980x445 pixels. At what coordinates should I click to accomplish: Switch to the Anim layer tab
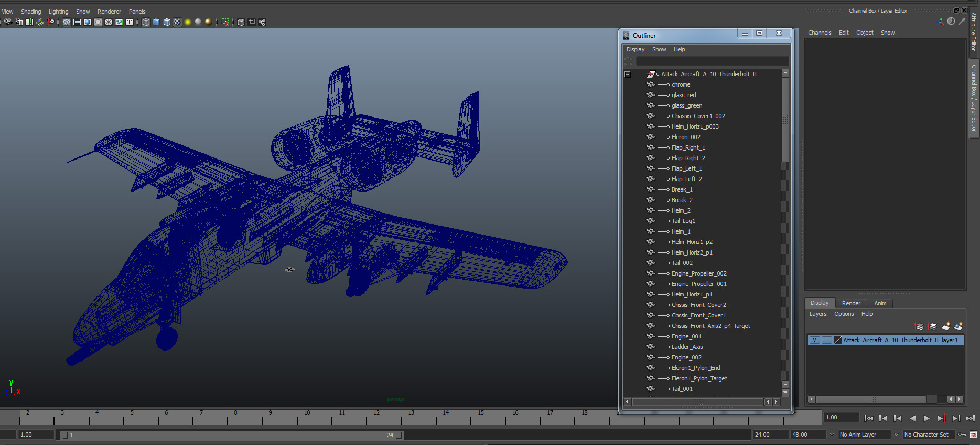coord(880,303)
